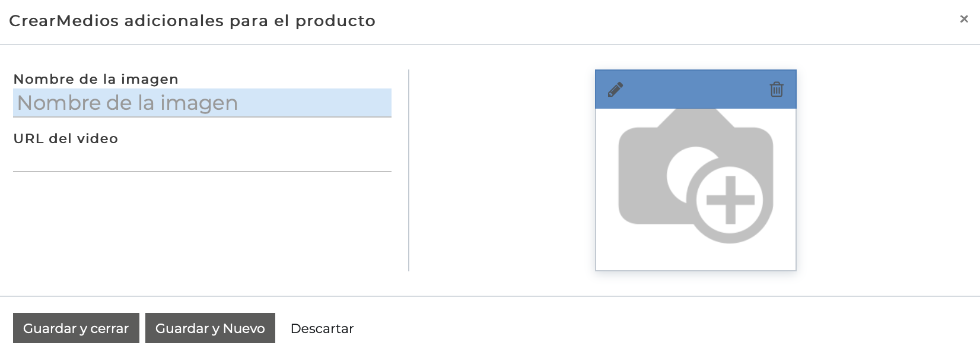Click the blue bar between pencil and trash

coord(696,90)
